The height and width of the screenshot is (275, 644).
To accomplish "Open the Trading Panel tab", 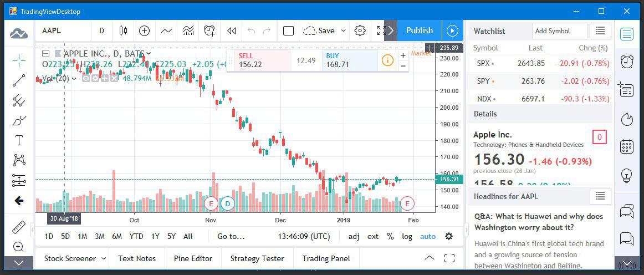I will tap(326, 258).
